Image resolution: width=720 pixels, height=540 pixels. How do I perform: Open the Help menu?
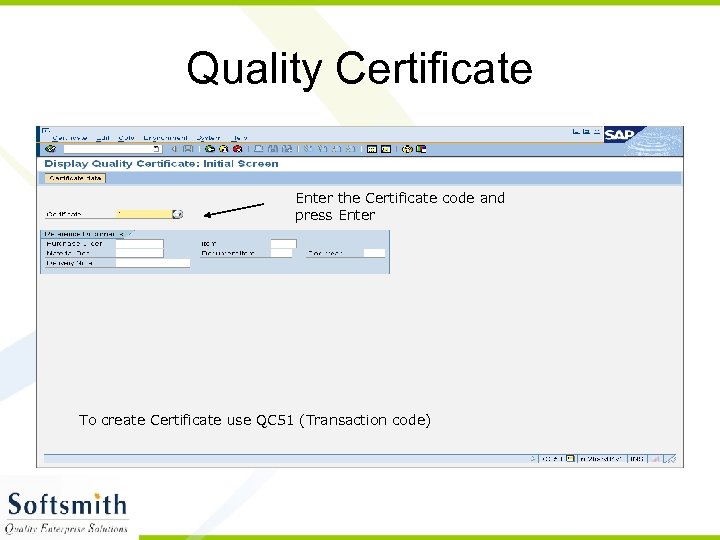coord(239,138)
